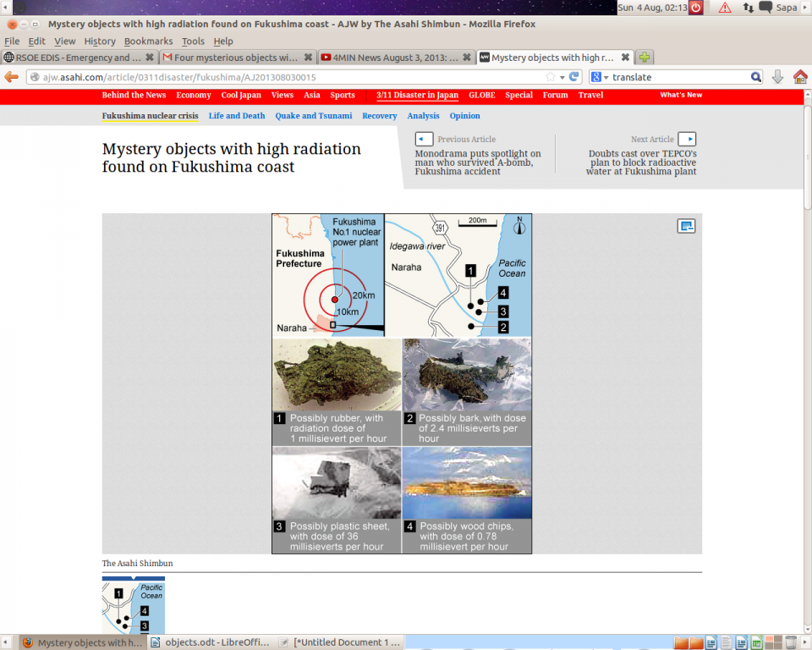Click the Firefox back arrow button

[12, 77]
